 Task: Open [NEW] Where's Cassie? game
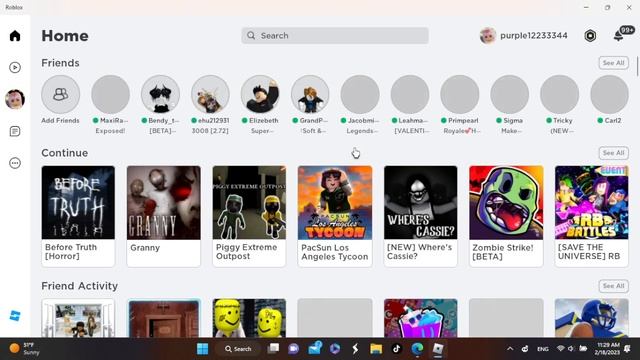click(420, 216)
